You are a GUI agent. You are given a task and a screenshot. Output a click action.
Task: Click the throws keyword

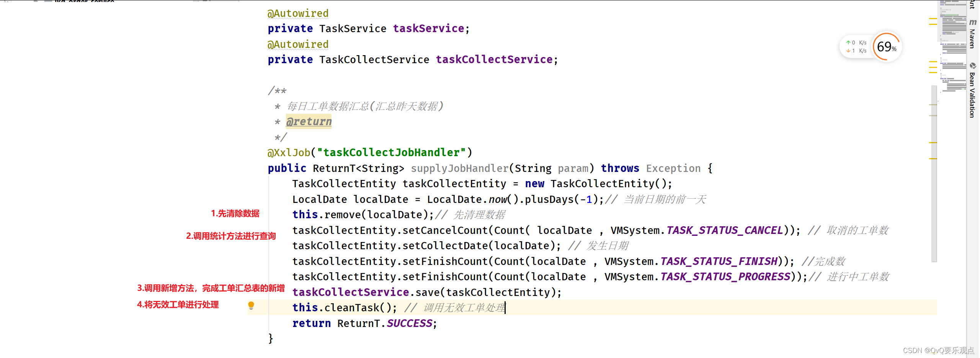(620, 168)
